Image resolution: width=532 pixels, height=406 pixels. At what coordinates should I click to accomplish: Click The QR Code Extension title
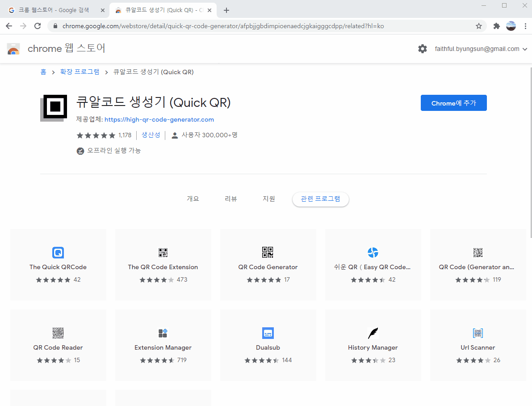[x=163, y=267]
